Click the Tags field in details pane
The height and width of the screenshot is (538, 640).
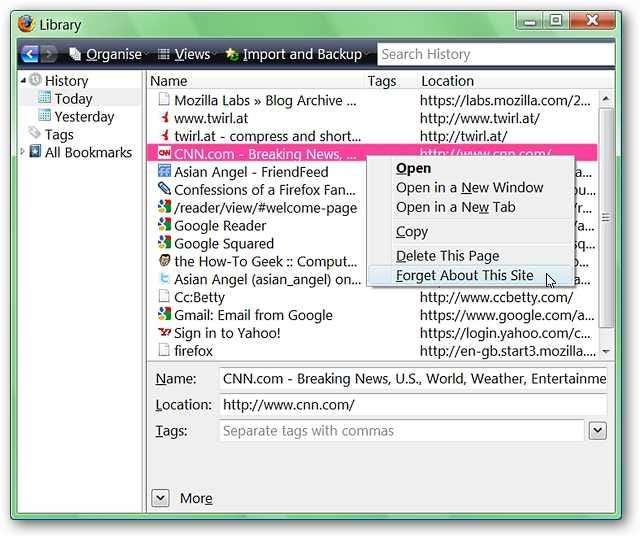click(x=402, y=431)
